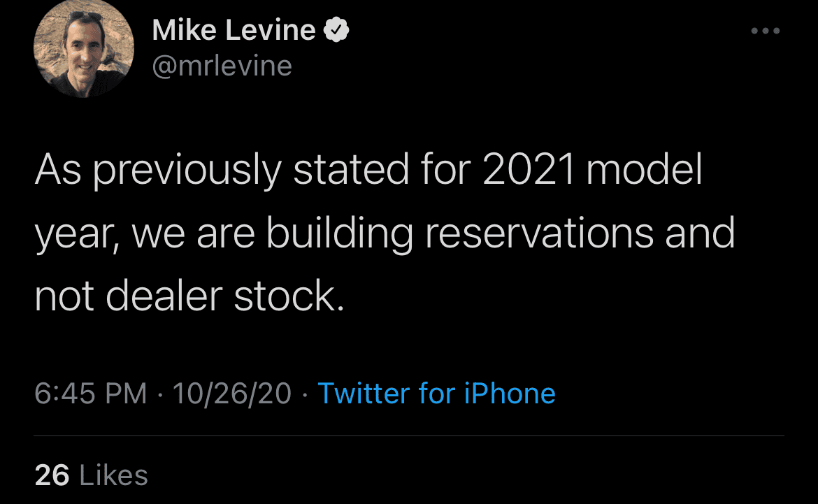Click the 6:45 PM timestamp
Image resolution: width=818 pixels, height=504 pixels.
tap(91, 394)
